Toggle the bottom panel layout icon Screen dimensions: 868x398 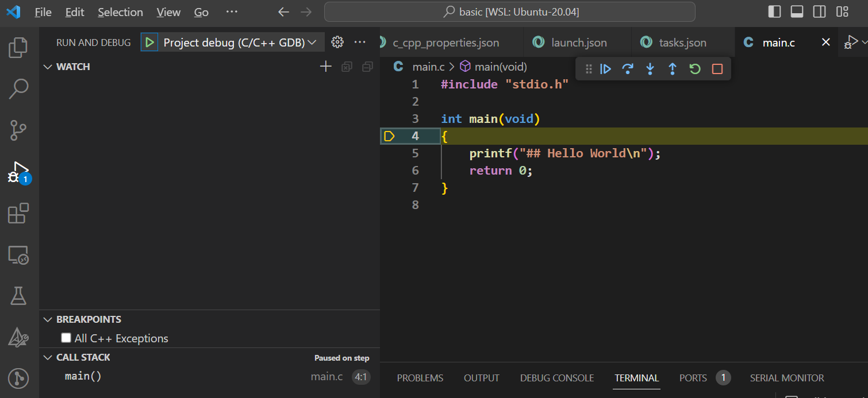click(x=797, y=12)
